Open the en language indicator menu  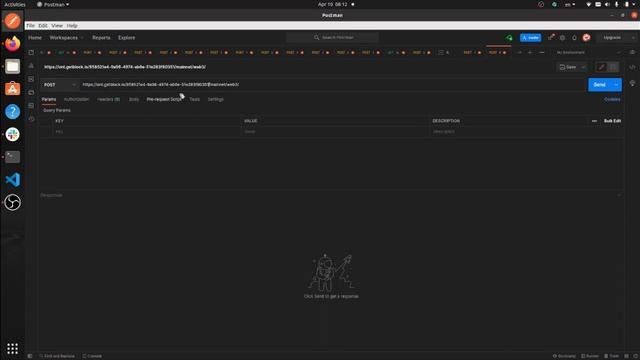pyautogui.click(x=570, y=4)
